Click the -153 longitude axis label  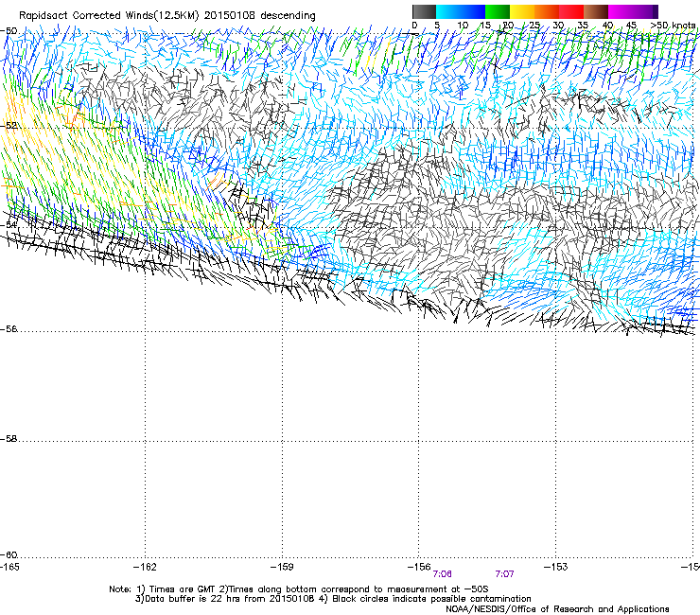(x=556, y=567)
